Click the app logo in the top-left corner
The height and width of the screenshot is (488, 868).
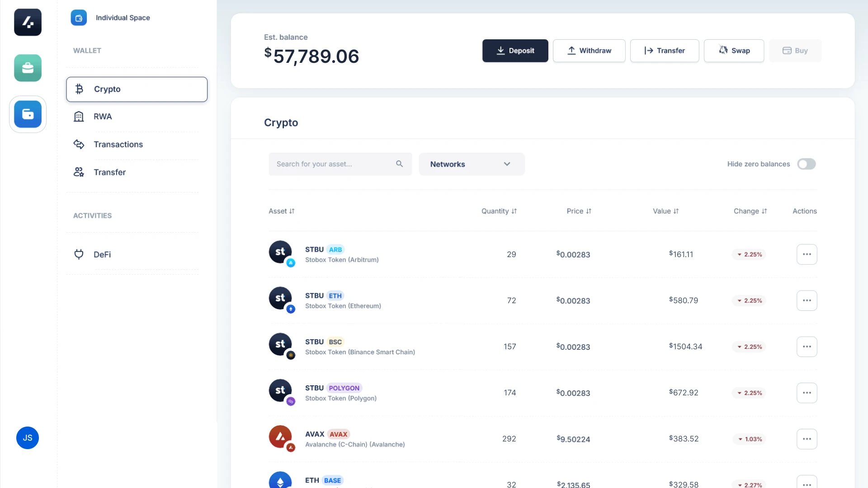point(28,22)
